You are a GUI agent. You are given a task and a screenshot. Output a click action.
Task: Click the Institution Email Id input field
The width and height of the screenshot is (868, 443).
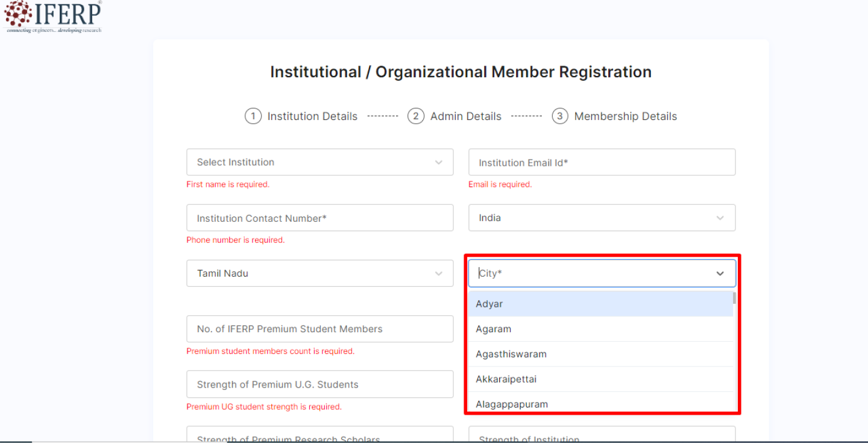point(602,162)
